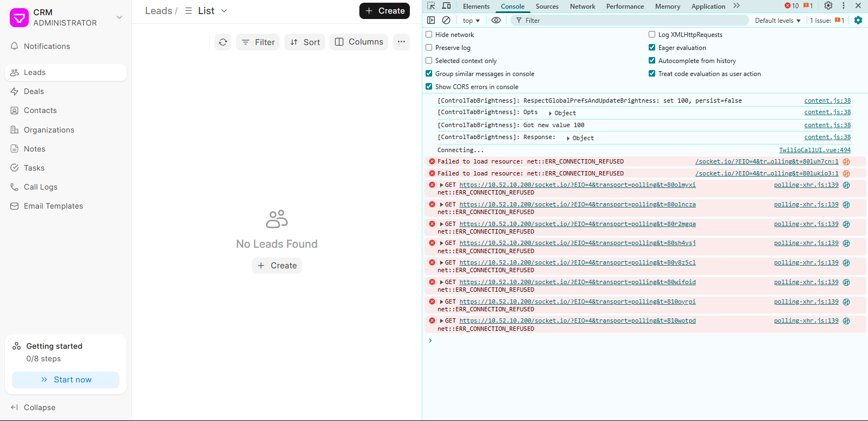Click Start now in Getting started
868x421 pixels.
coord(66,380)
